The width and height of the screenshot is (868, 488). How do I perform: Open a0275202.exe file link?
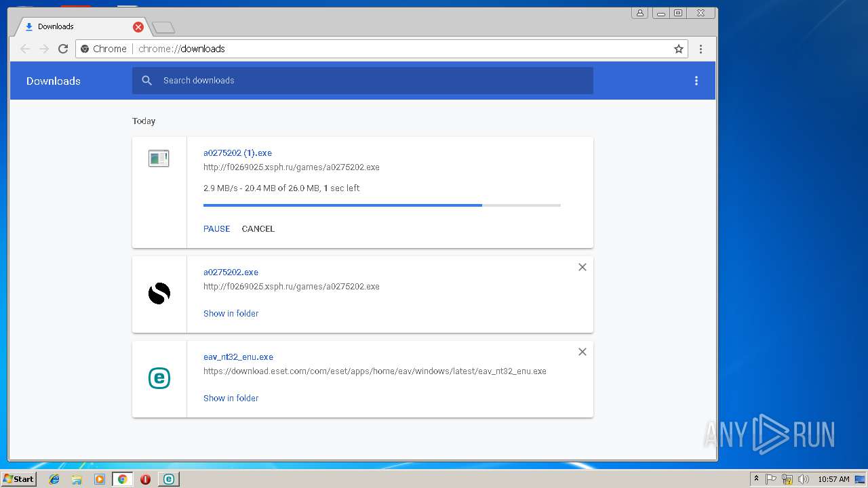click(x=231, y=272)
